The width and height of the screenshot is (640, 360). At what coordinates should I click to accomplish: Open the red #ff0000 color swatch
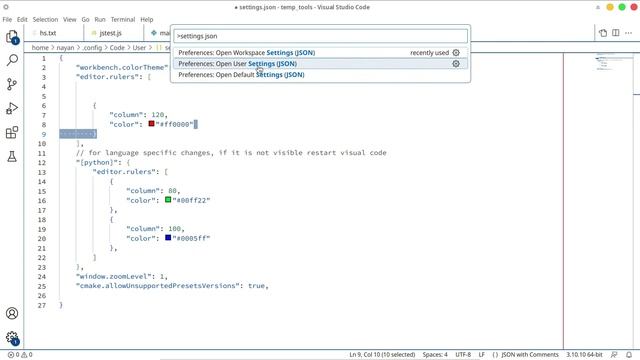(151, 124)
